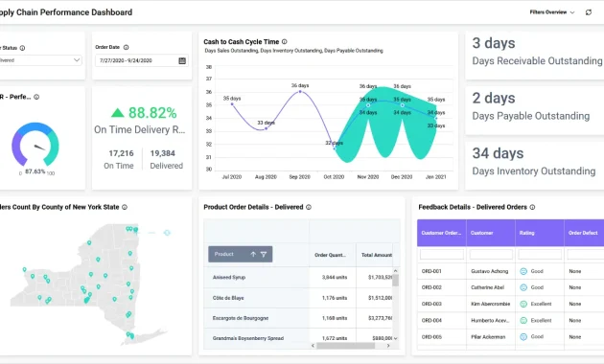Viewport: 604px width, 364px height.
Task: Click the Order Date range field
Action: coord(142,60)
